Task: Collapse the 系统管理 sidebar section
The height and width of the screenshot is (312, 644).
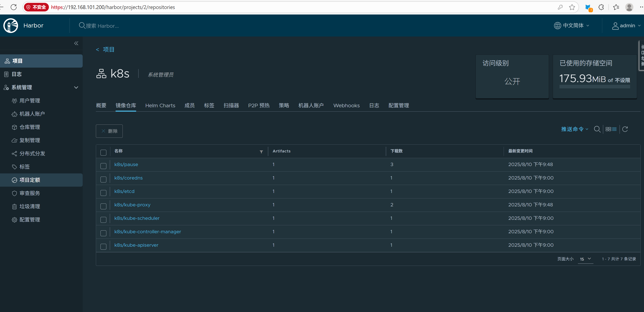Action: (x=76, y=87)
